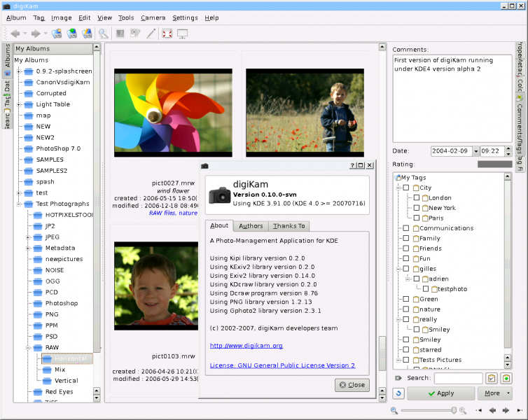The image size is (528, 420).
Task: Collapse the gilles tag node
Action: (398, 269)
